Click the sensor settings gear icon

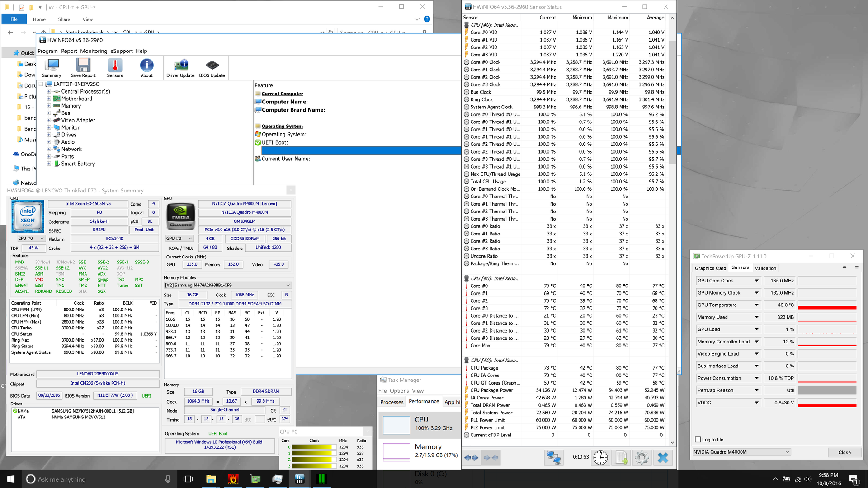[642, 458]
